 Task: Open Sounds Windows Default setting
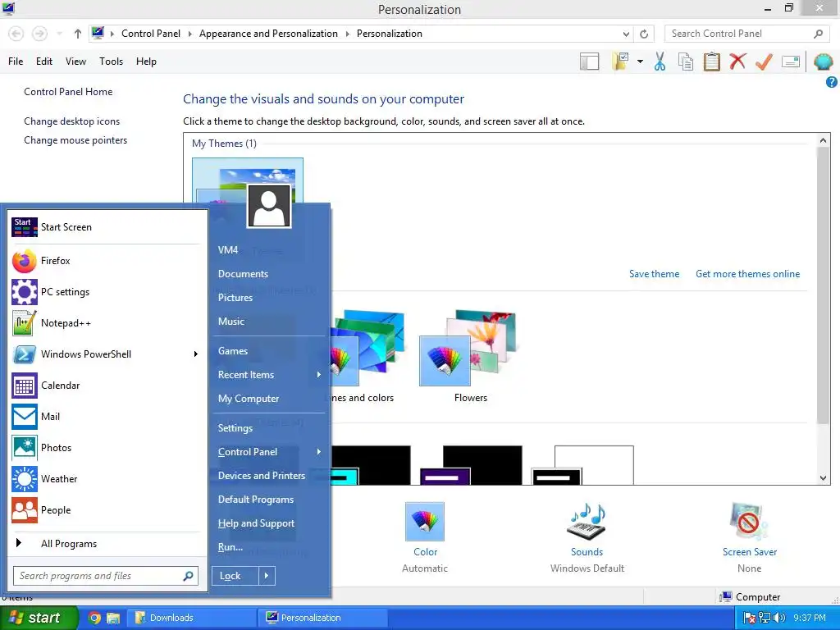point(587,537)
